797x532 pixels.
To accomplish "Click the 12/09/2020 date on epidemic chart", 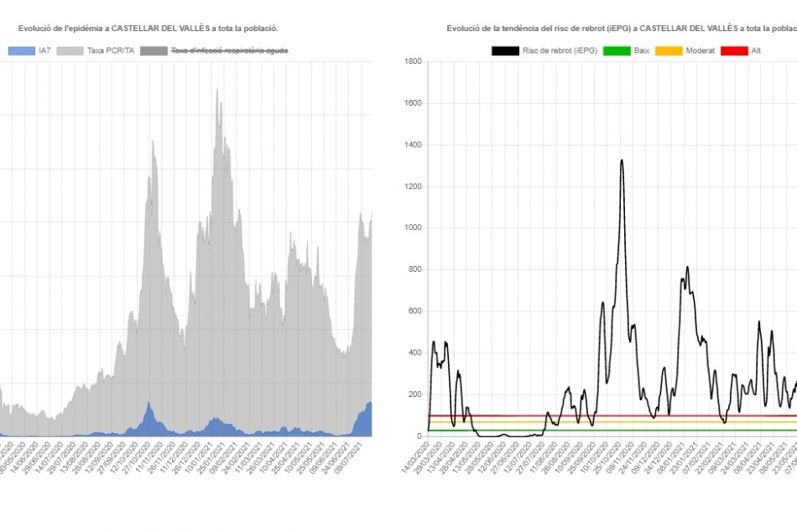I will click(x=99, y=458).
